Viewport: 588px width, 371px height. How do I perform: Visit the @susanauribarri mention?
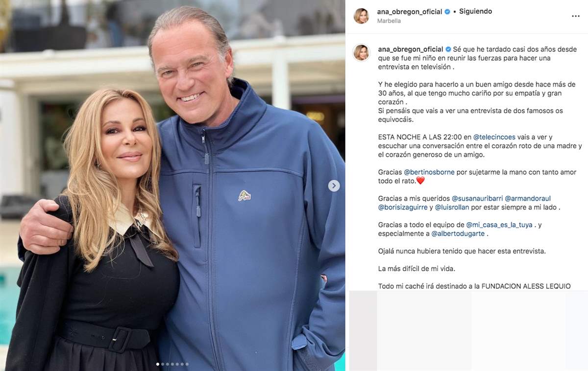click(477, 199)
